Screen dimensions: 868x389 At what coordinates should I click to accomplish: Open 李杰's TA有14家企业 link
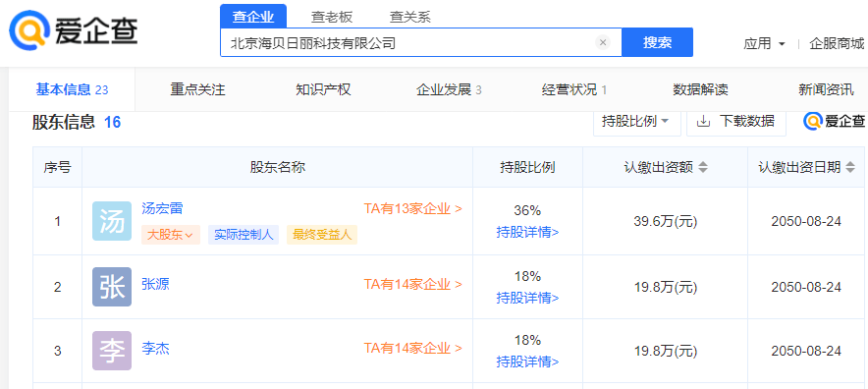pos(413,348)
